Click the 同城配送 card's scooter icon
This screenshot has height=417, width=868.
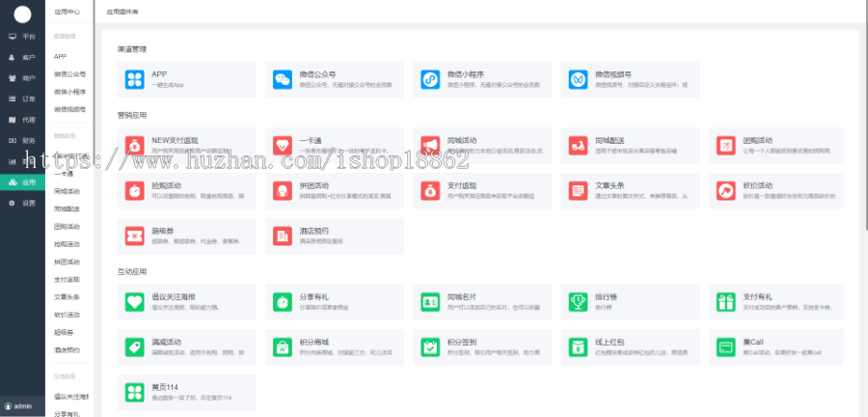click(578, 146)
